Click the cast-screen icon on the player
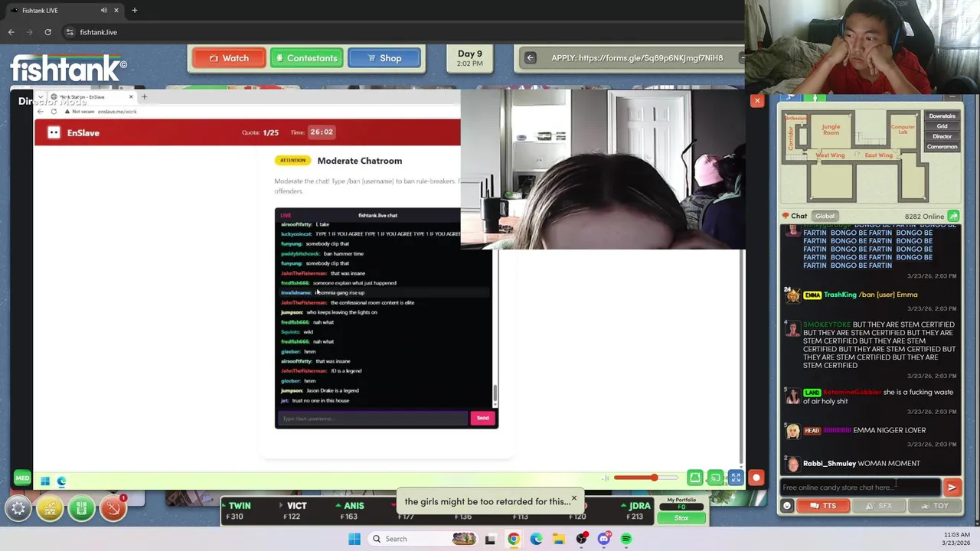The width and height of the screenshot is (980, 551). 715,478
